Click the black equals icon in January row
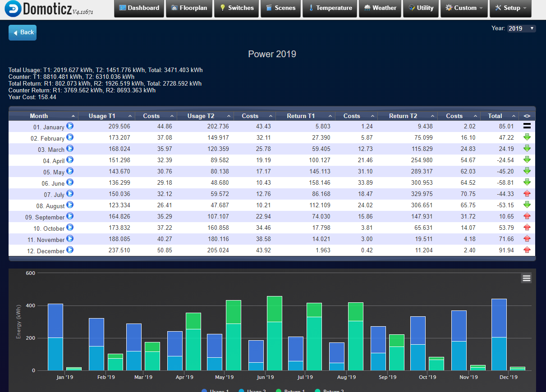This screenshot has height=392, width=546. pos(527,126)
